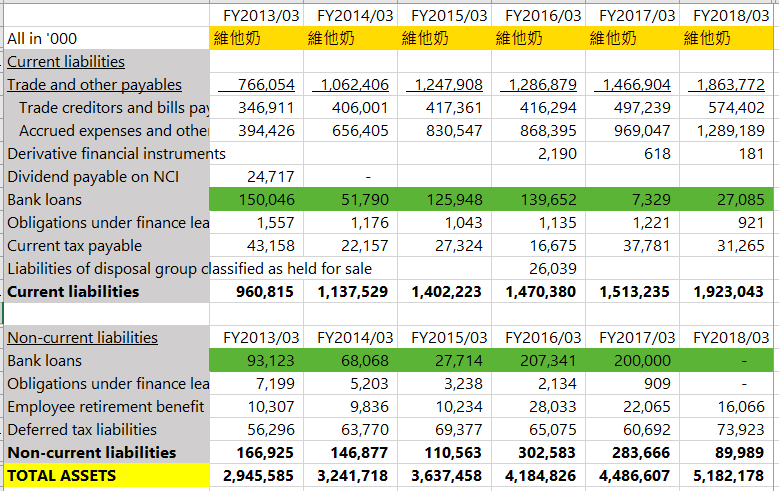
Task: Click the cell showing 921
Action: [x=726, y=222]
